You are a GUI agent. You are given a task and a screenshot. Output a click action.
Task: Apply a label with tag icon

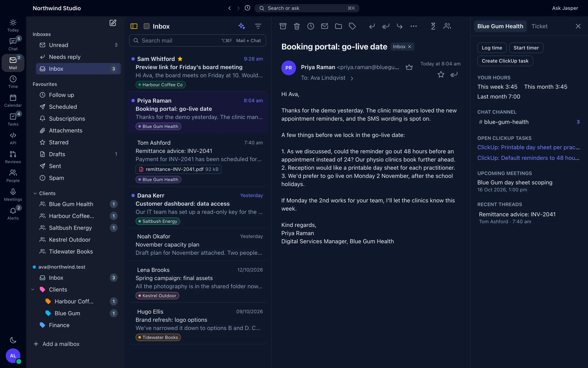(352, 26)
